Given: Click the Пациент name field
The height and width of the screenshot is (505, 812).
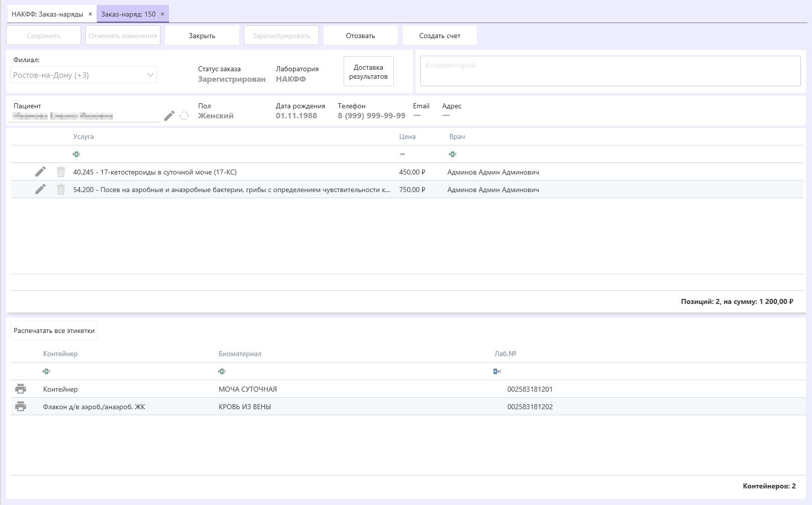Looking at the screenshot, I should click(x=84, y=116).
